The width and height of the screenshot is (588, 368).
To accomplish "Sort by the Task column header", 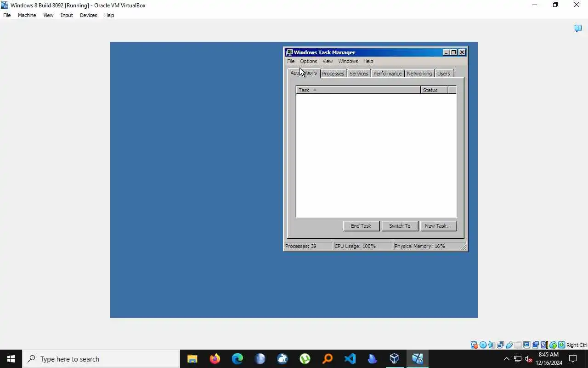I will tap(358, 90).
